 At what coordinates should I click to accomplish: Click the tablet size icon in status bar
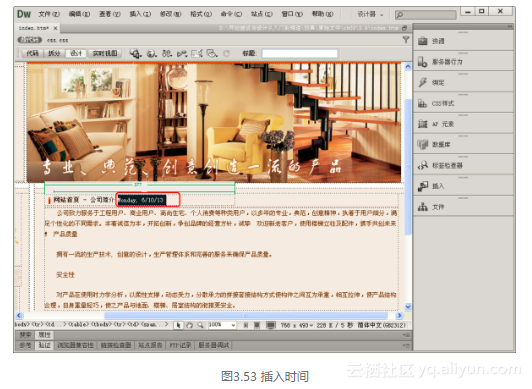(257, 325)
